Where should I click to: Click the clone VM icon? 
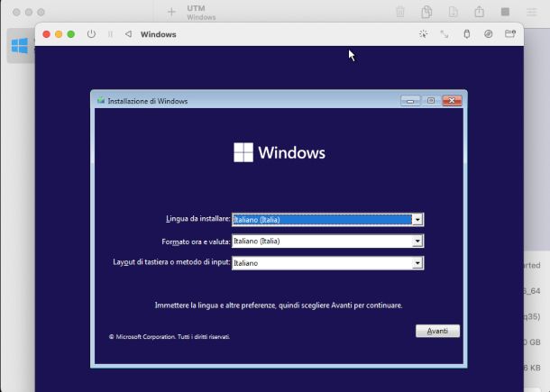tap(426, 12)
